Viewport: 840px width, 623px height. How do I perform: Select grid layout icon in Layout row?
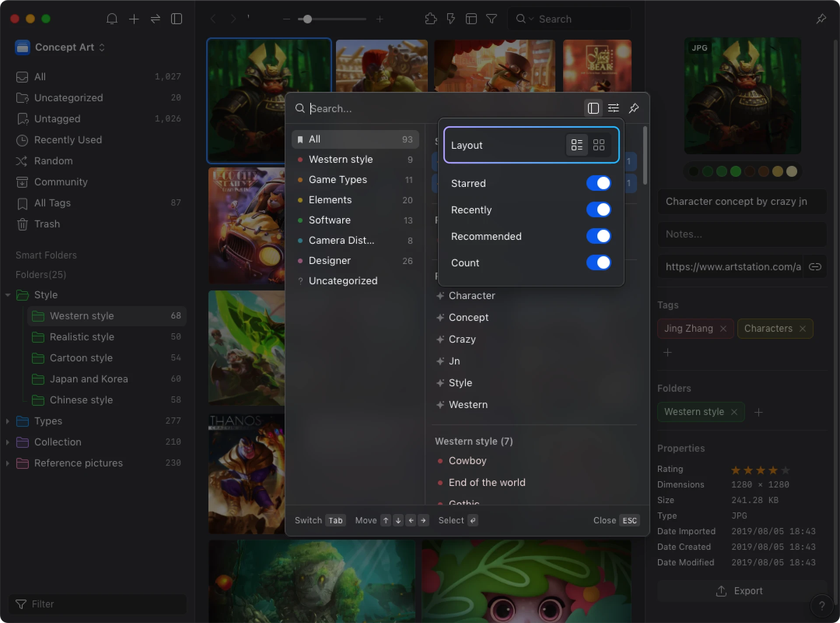[x=598, y=145]
